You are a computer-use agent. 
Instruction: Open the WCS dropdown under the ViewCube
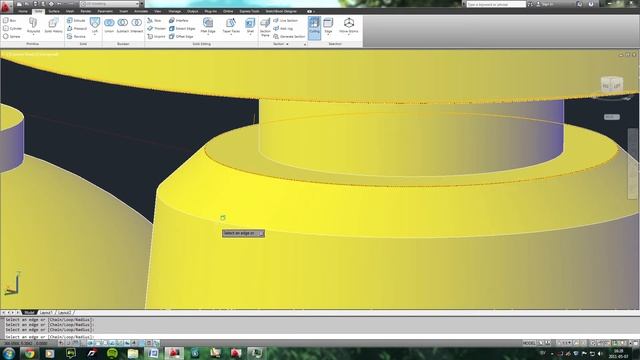[x=611, y=117]
